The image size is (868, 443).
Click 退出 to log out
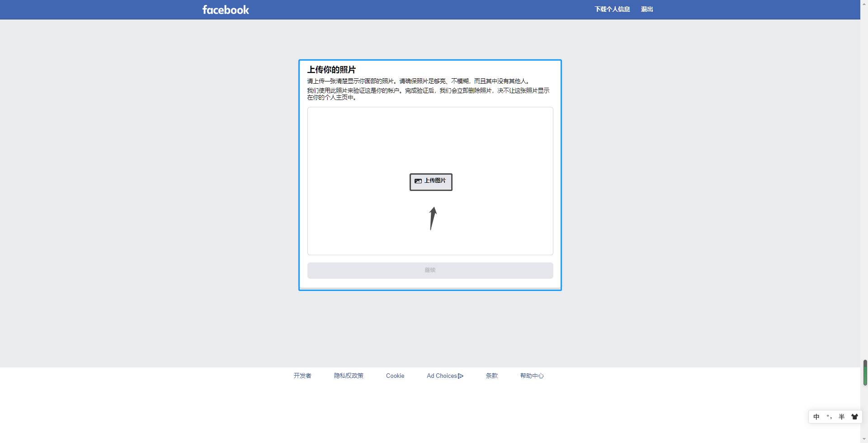pyautogui.click(x=647, y=9)
